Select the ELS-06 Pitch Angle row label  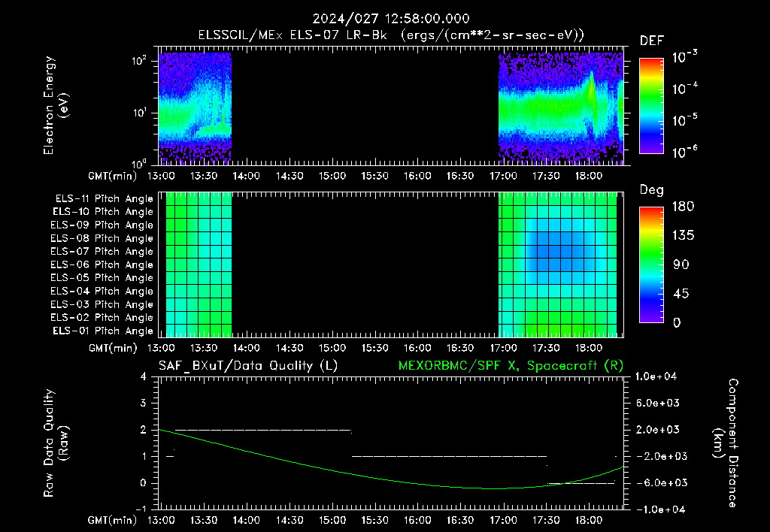(x=102, y=265)
